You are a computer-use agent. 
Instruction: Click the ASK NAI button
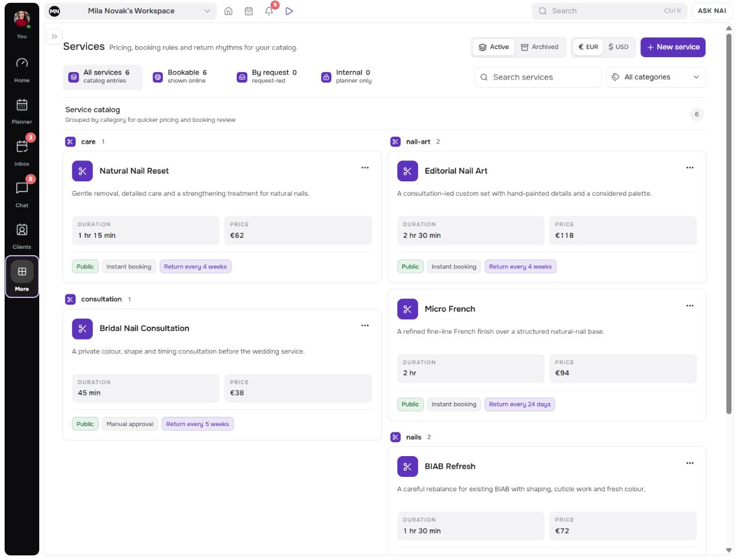click(x=712, y=11)
